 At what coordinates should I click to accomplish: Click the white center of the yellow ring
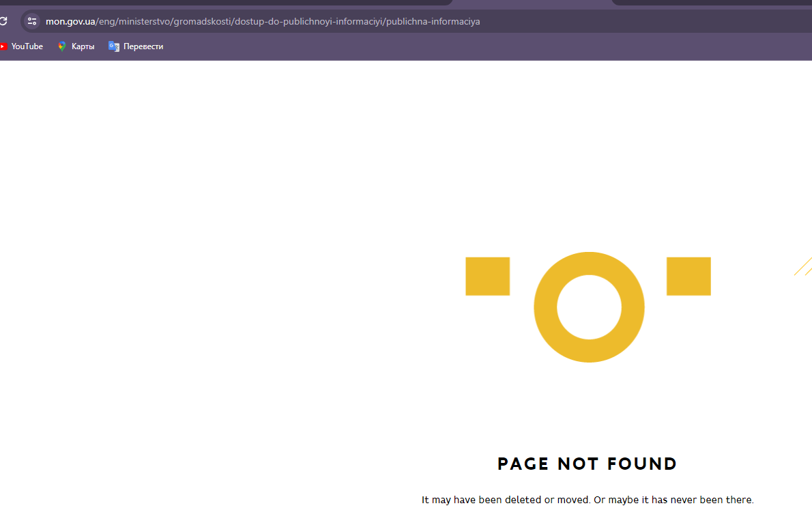(589, 307)
